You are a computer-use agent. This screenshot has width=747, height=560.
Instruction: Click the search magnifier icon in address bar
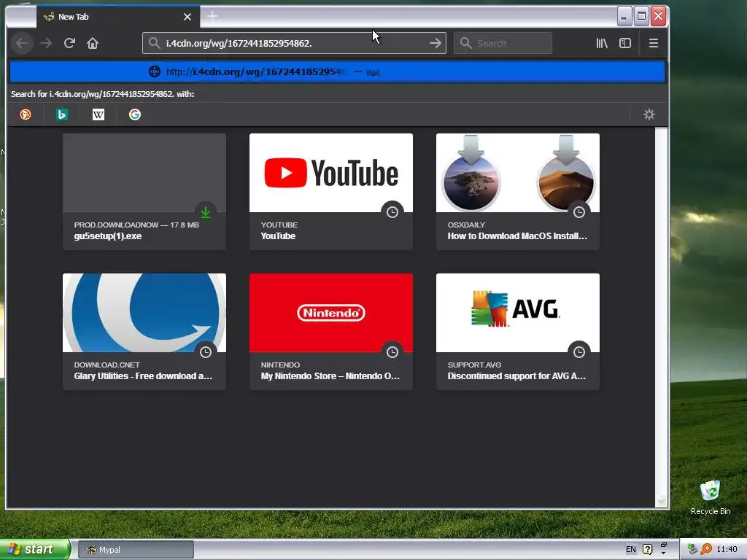(x=154, y=43)
